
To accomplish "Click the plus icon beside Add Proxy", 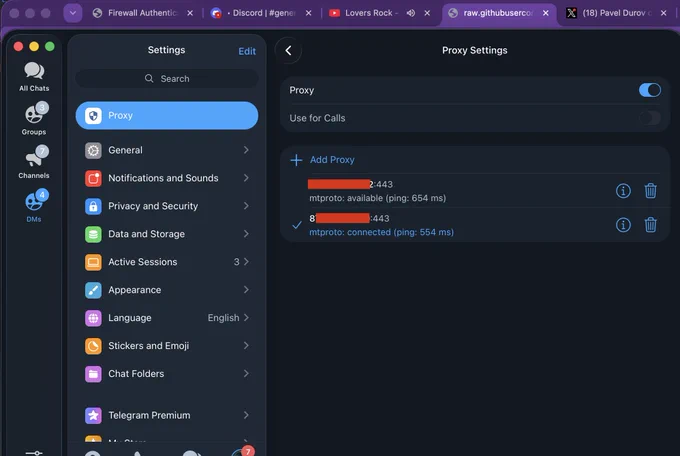I will [296, 160].
